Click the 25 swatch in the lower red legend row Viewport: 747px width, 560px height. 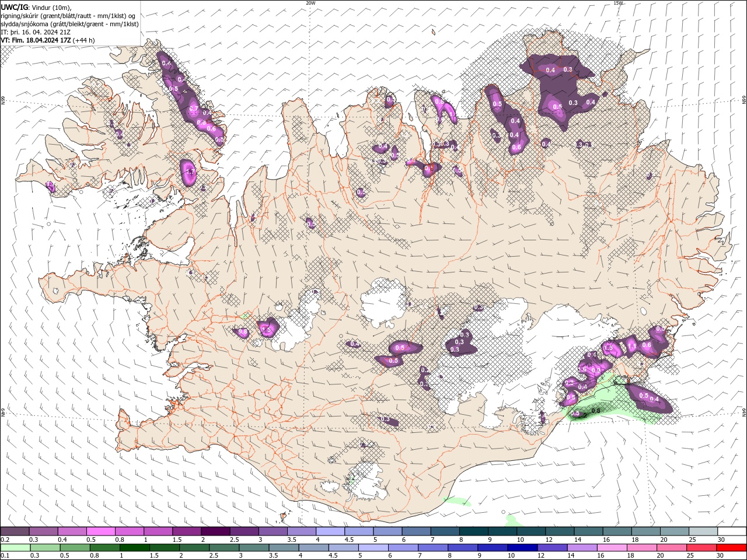coord(701,548)
